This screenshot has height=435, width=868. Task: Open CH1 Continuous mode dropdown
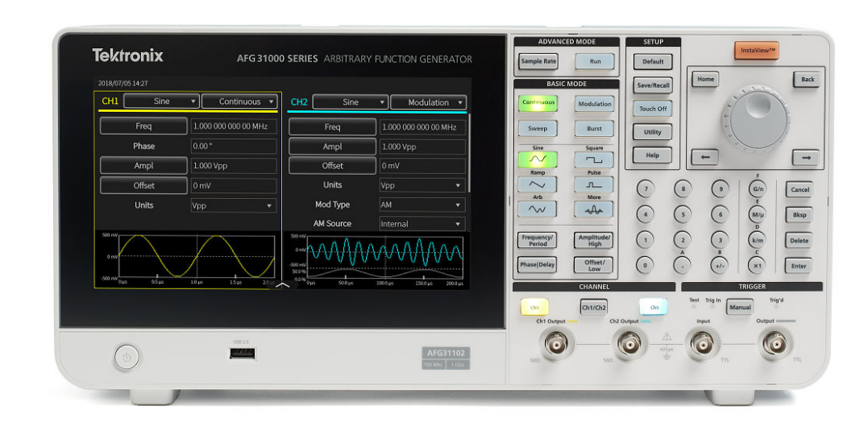click(239, 101)
